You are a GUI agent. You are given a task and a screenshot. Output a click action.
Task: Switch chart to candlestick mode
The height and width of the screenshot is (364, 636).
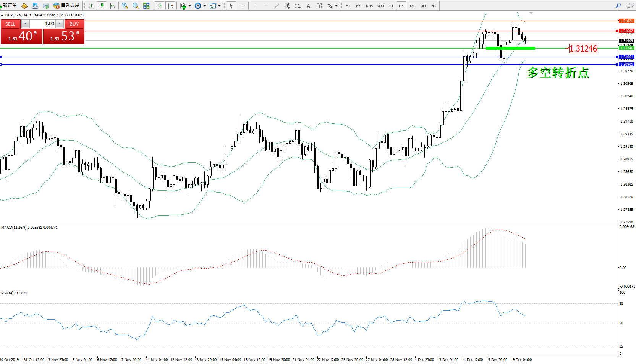tap(102, 6)
